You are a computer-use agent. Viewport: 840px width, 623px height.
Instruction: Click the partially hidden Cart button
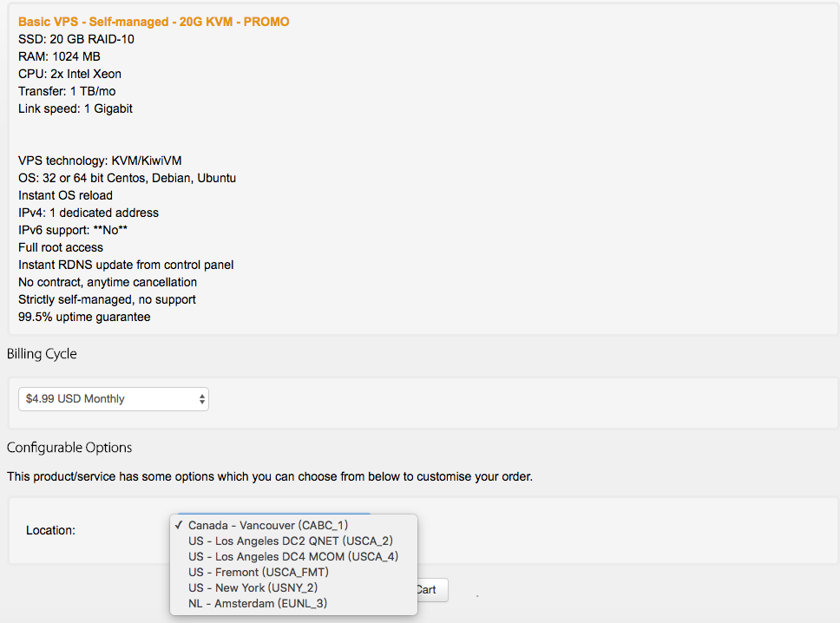point(431,590)
